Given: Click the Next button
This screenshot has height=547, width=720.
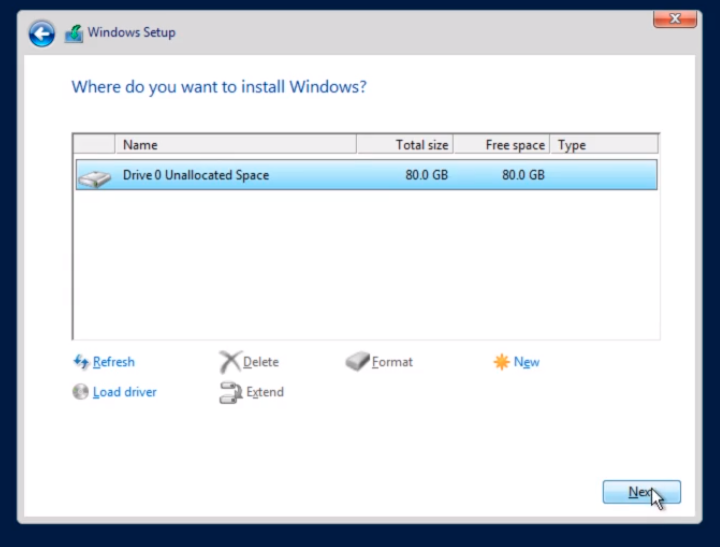Looking at the screenshot, I should click(x=641, y=492).
